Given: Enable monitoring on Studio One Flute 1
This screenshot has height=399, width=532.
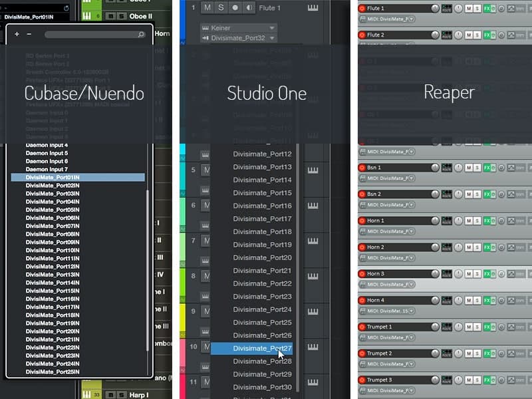Looking at the screenshot, I should point(249,8).
